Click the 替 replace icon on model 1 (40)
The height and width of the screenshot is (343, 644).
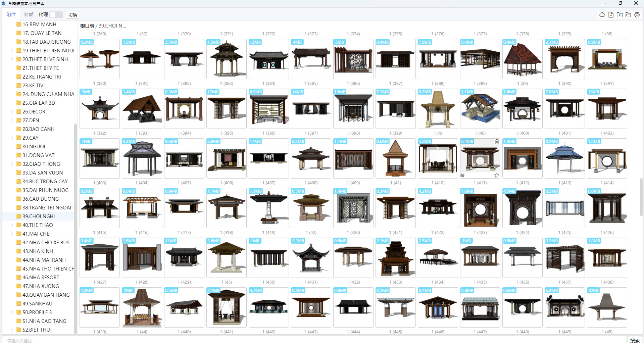462,175
